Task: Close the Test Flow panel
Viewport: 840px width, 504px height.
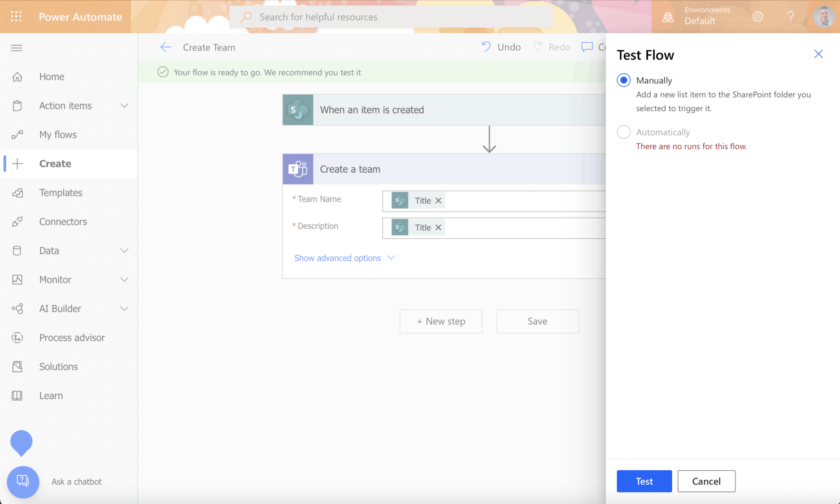Action: pyautogui.click(x=818, y=54)
